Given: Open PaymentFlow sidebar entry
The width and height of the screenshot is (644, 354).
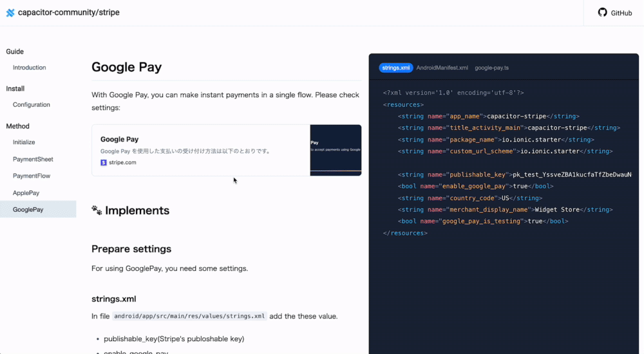Looking at the screenshot, I should (31, 176).
